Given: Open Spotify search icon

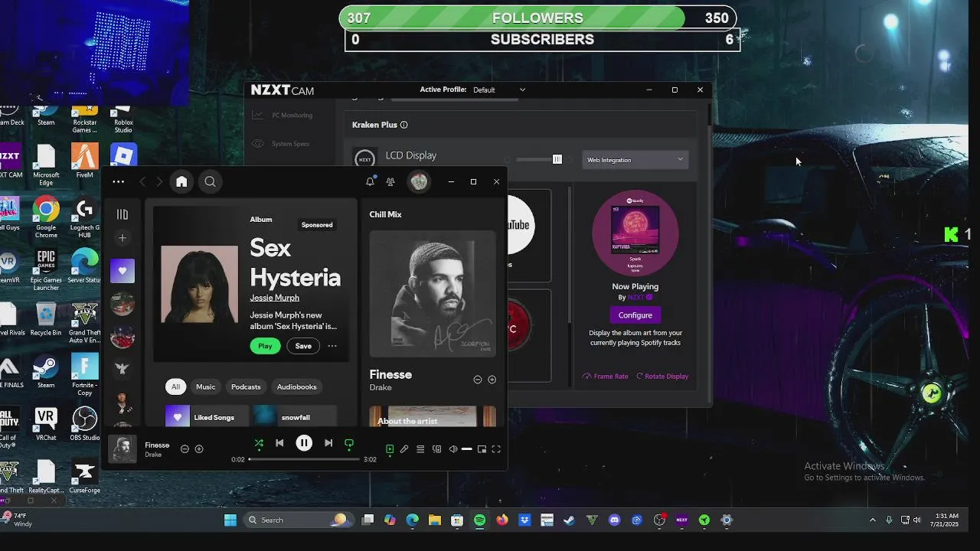Looking at the screenshot, I should click(x=210, y=181).
